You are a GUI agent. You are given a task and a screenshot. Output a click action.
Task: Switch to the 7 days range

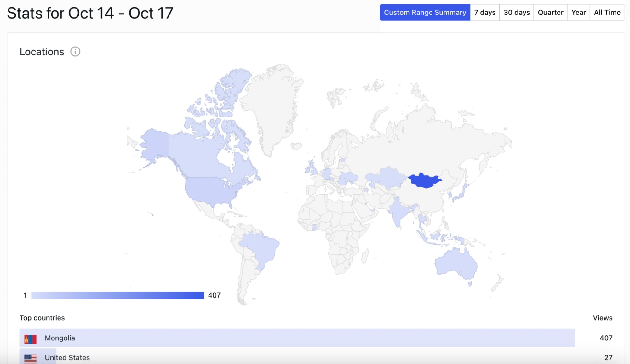(485, 13)
